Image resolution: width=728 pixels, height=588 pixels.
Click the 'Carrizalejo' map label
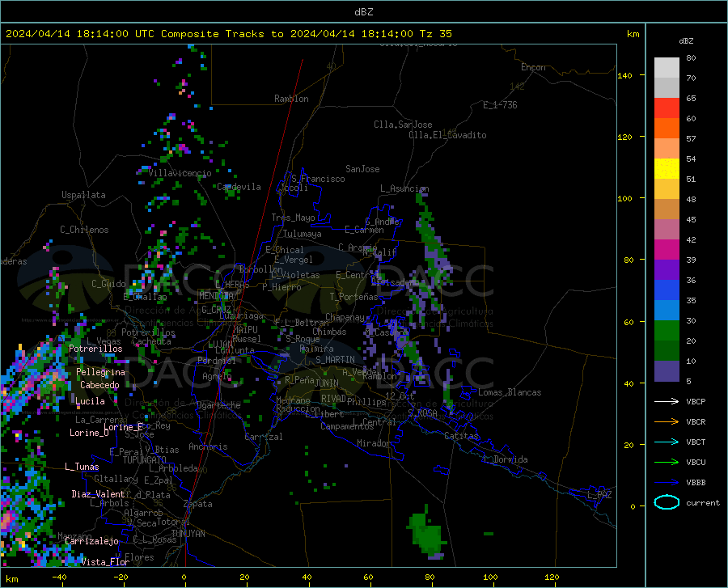[x=92, y=541]
